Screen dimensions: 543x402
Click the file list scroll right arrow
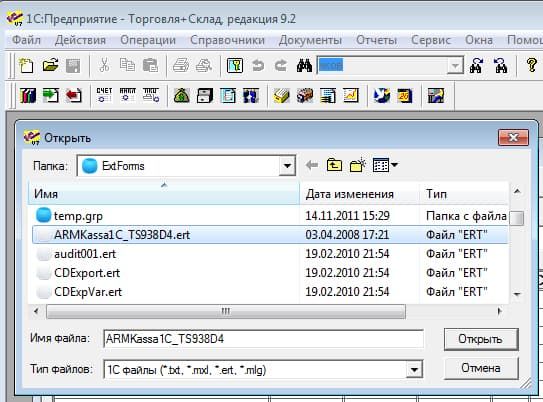(499, 311)
